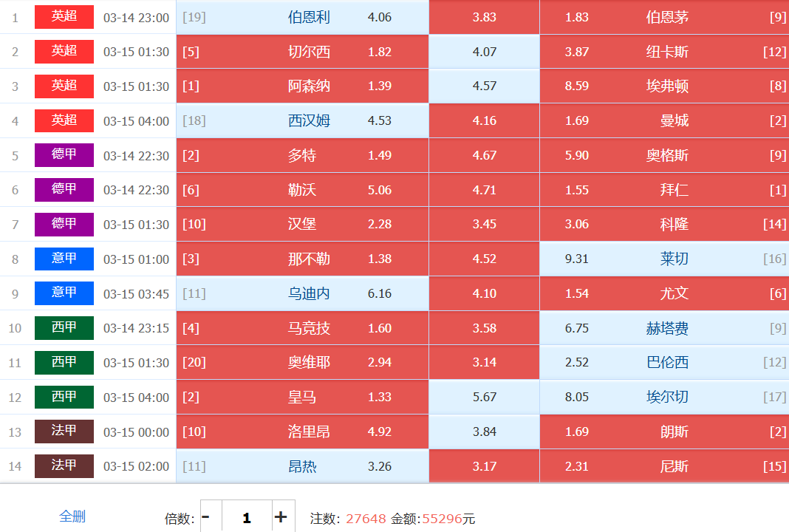Toggle draw odds 5.67 for 皇马 match
Viewport: 789px width, 532px height.
[x=484, y=398]
